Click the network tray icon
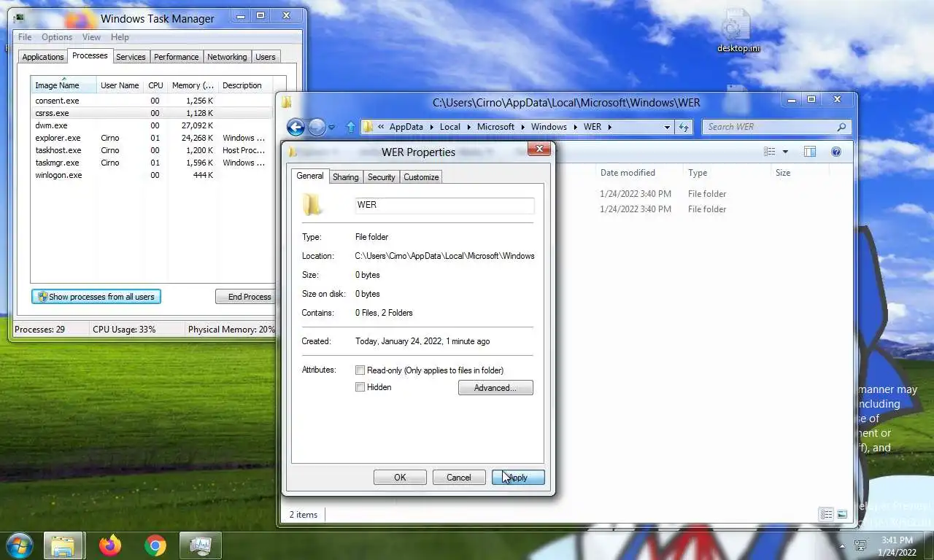Viewport: 934px width, 560px height. click(861, 545)
